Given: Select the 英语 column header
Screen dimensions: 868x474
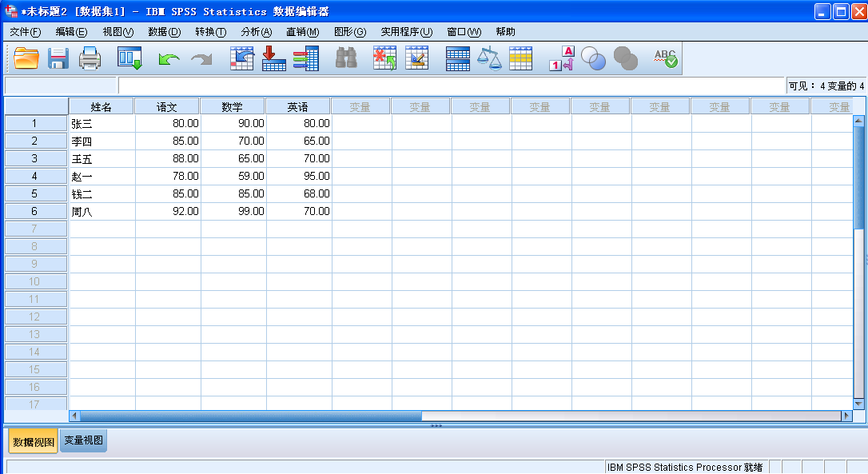Looking at the screenshot, I should tap(298, 107).
